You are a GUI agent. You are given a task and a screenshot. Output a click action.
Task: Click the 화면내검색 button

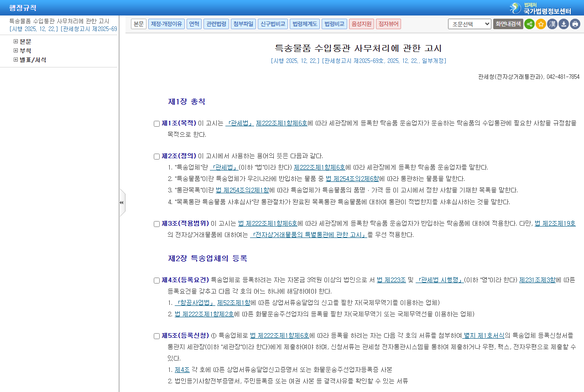[508, 24]
